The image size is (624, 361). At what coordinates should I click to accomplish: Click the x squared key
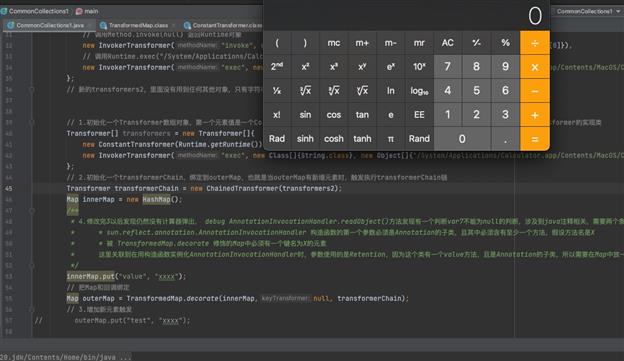point(305,66)
